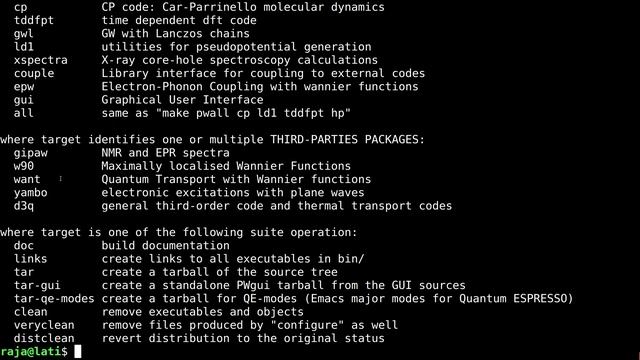The width and height of the screenshot is (640, 360).
Task: Click the 'tddfpt' target name
Action: click(x=34, y=20)
